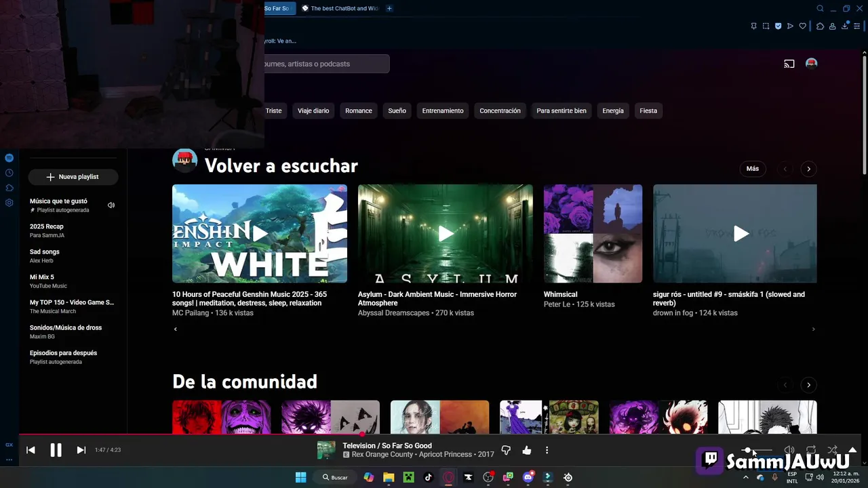Switch to The best ChatBot browser tab

[x=340, y=8]
